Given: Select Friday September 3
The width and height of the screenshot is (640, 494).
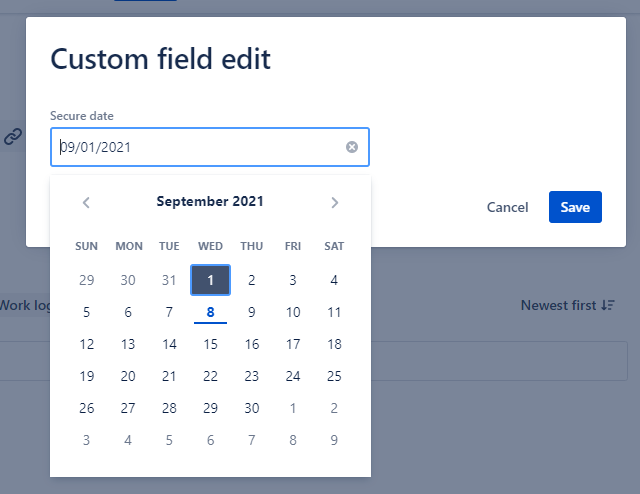Looking at the screenshot, I should pos(293,280).
